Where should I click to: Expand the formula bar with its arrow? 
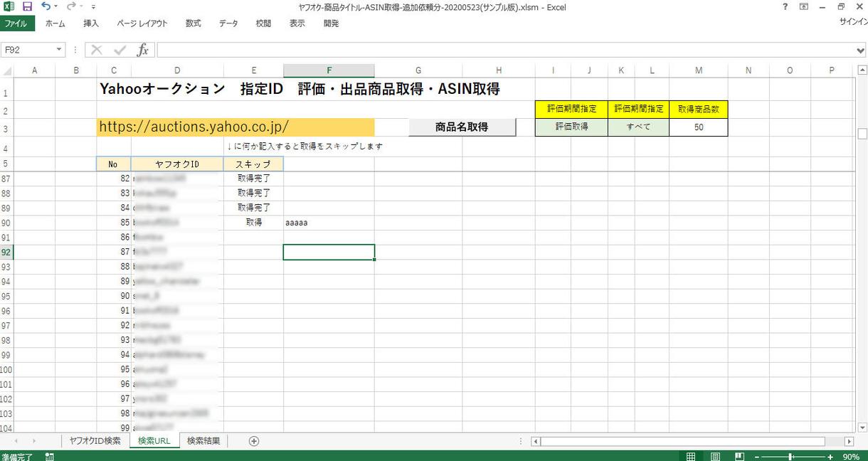click(861, 50)
